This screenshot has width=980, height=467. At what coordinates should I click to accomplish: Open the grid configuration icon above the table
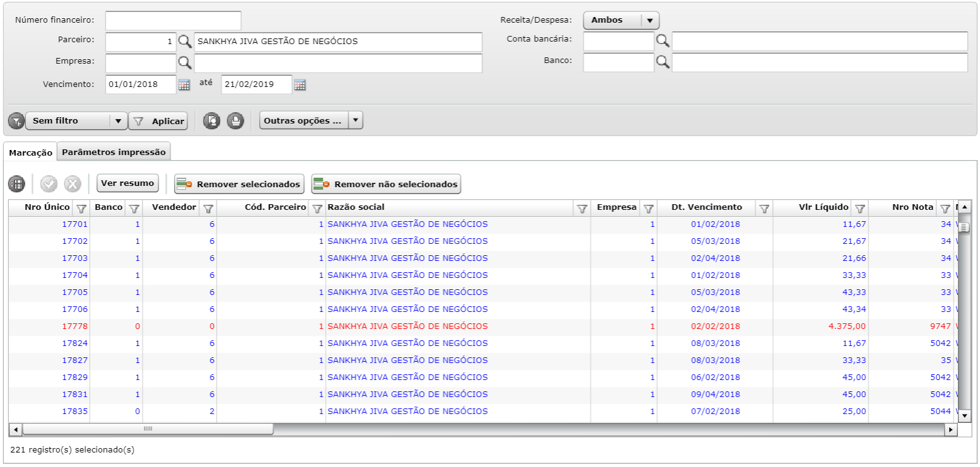16,184
